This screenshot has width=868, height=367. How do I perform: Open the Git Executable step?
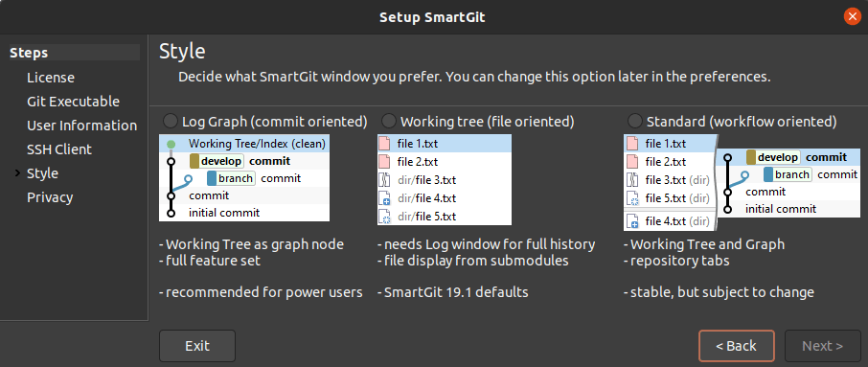73,102
